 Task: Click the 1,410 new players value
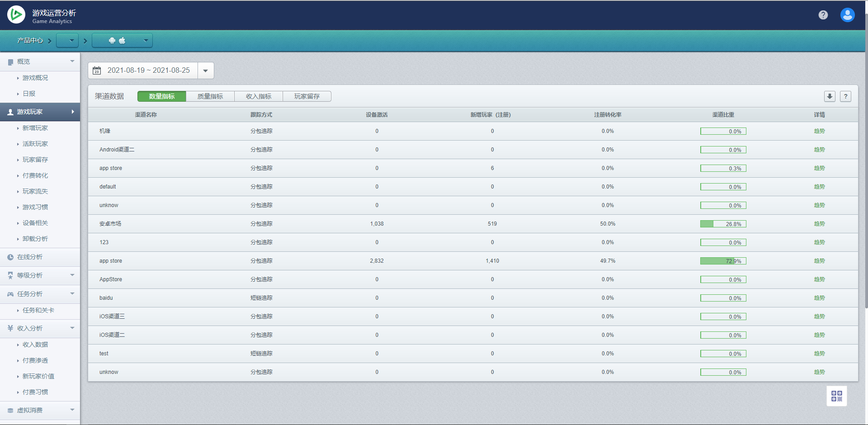coord(492,261)
